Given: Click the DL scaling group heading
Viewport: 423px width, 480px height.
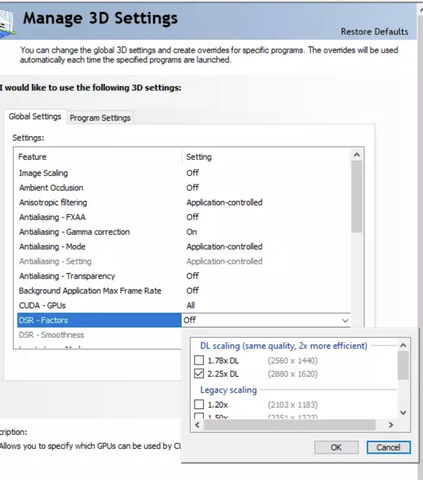Looking at the screenshot, I should click(284, 346).
